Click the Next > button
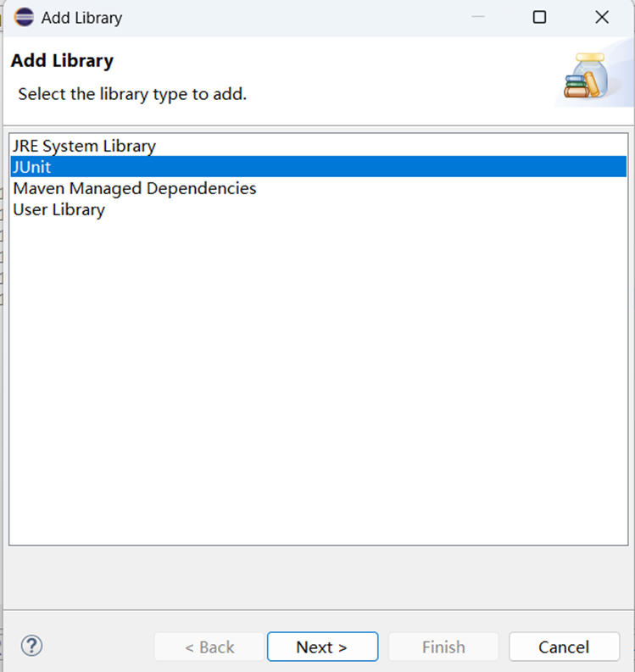 [322, 647]
